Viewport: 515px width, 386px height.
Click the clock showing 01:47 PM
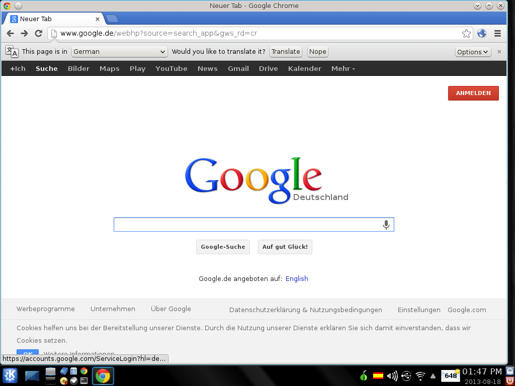click(482, 372)
